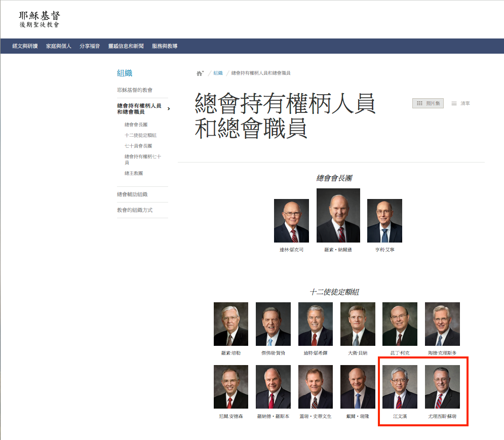Open the 靈感信息和新聞 menu

[x=126, y=46]
